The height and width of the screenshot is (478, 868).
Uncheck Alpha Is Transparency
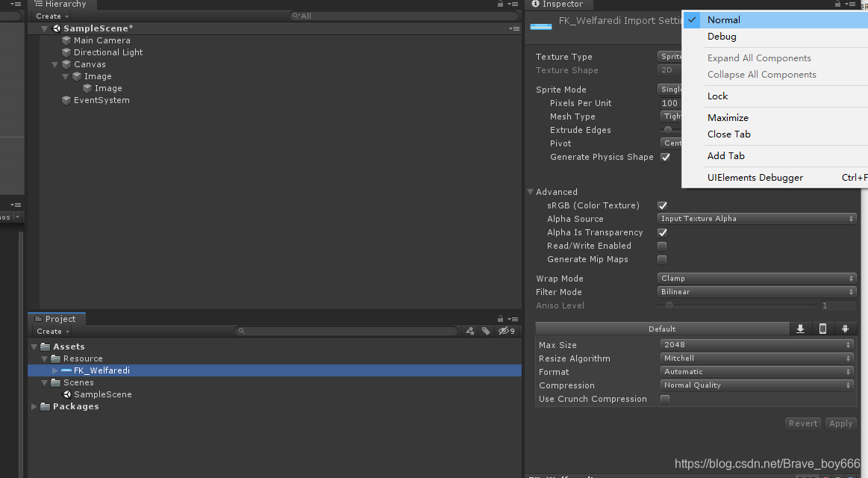662,232
